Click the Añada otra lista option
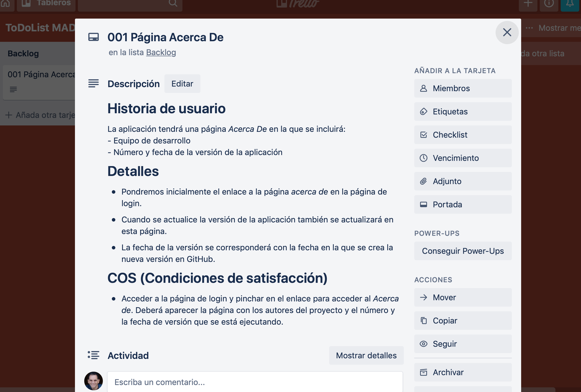Viewport: 581px width, 392px height. (x=543, y=53)
